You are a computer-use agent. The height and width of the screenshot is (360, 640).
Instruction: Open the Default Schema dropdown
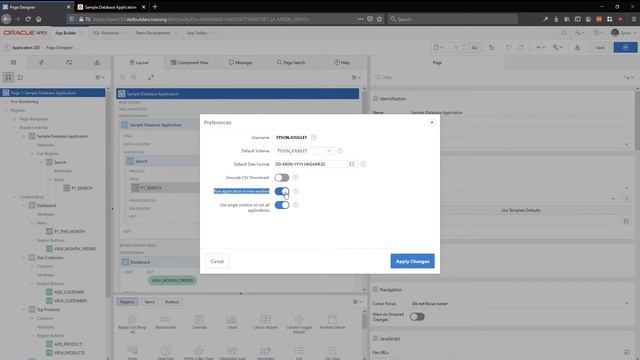304,151
